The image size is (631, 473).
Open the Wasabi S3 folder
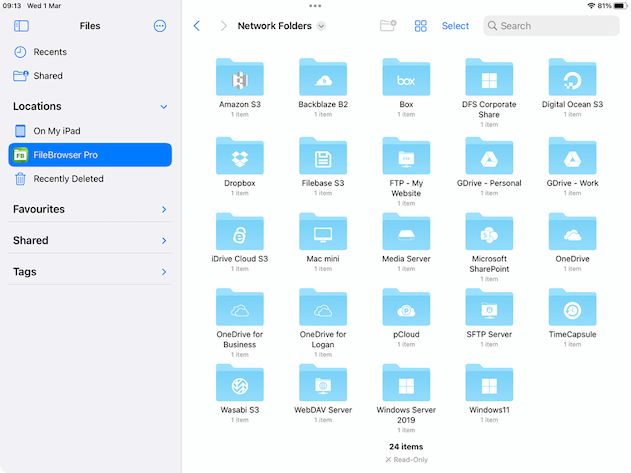pyautogui.click(x=239, y=383)
